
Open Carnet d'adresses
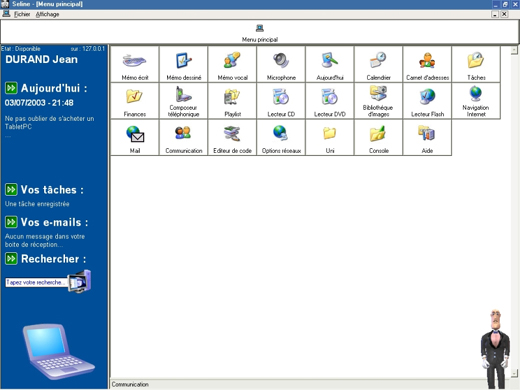[x=427, y=64]
